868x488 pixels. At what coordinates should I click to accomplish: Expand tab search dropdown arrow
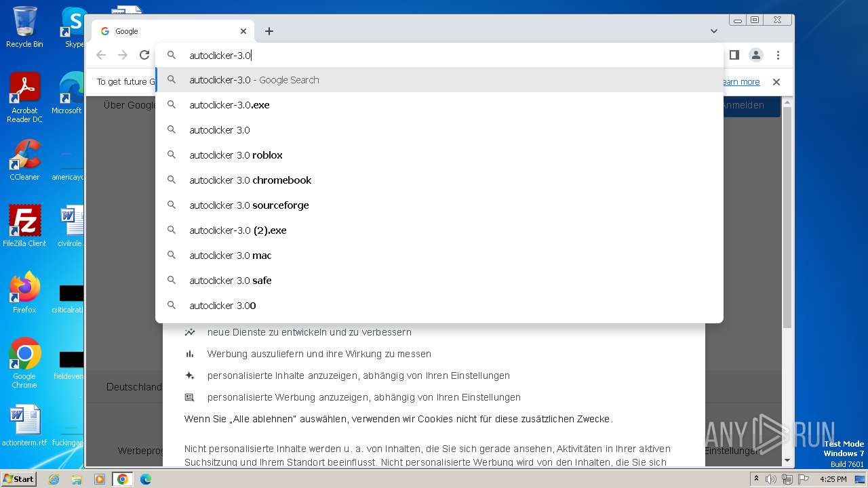pyautogui.click(x=713, y=31)
